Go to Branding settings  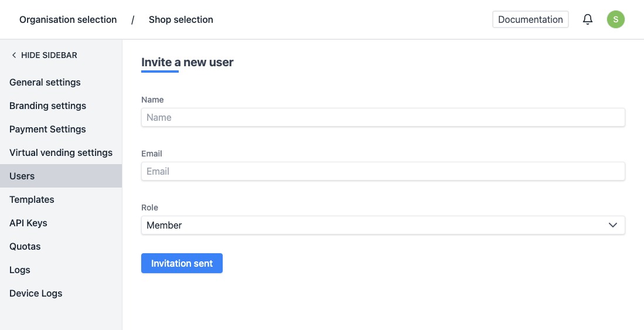pos(48,106)
